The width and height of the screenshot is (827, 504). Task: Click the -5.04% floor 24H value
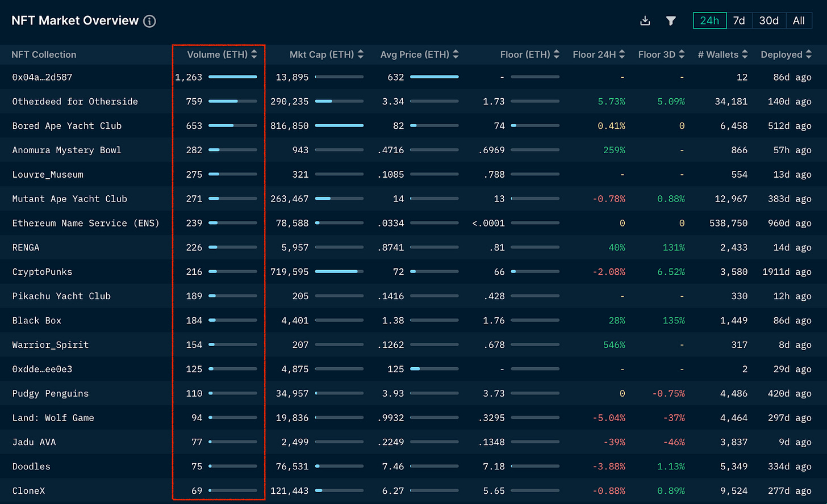(609, 418)
